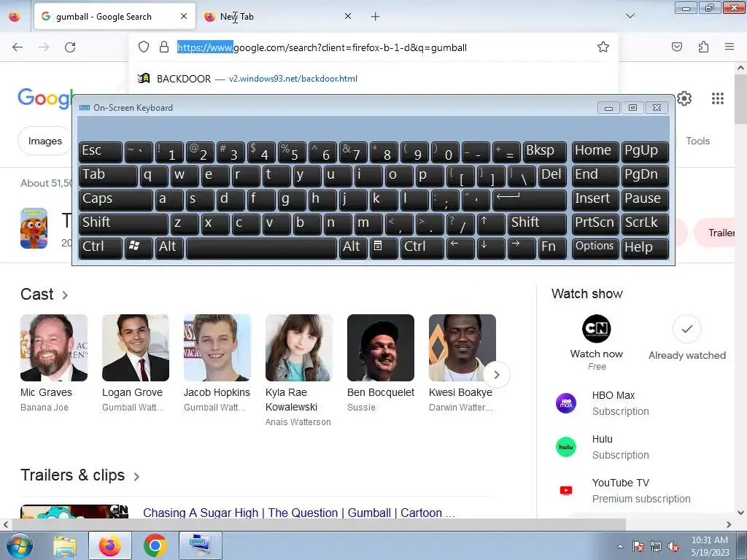Click the Windows logo key on keyboard
This screenshot has width=747, height=560.
139,248
